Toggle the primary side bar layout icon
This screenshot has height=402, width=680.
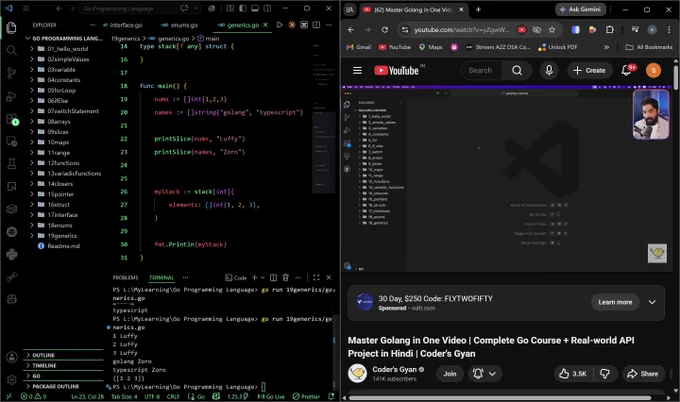click(243, 8)
